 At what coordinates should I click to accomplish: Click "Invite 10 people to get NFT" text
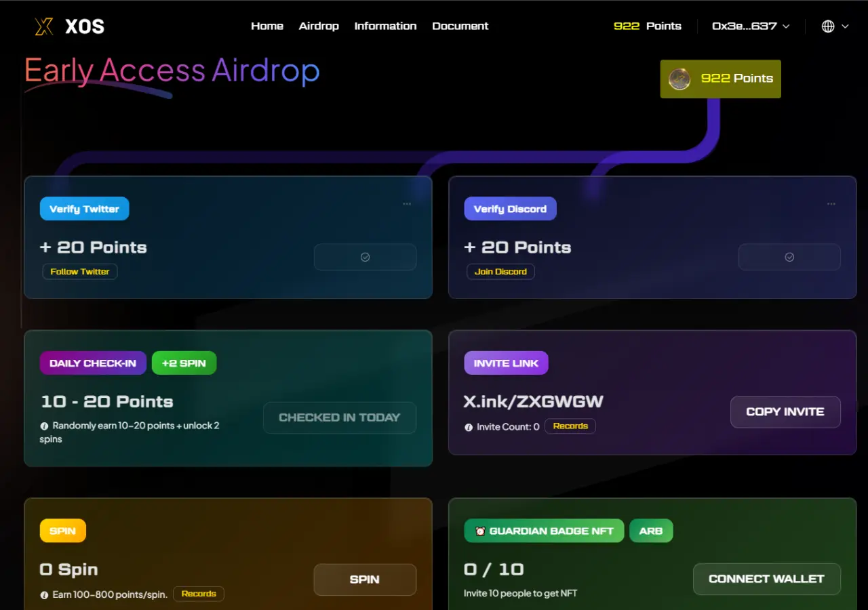point(521,594)
